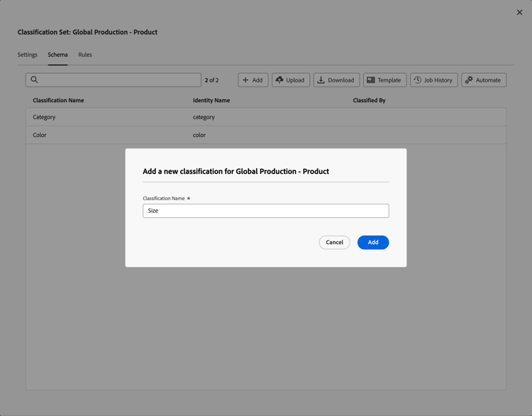Image resolution: width=532 pixels, height=416 pixels.
Task: Click the Upload button label
Action: [x=295, y=80]
